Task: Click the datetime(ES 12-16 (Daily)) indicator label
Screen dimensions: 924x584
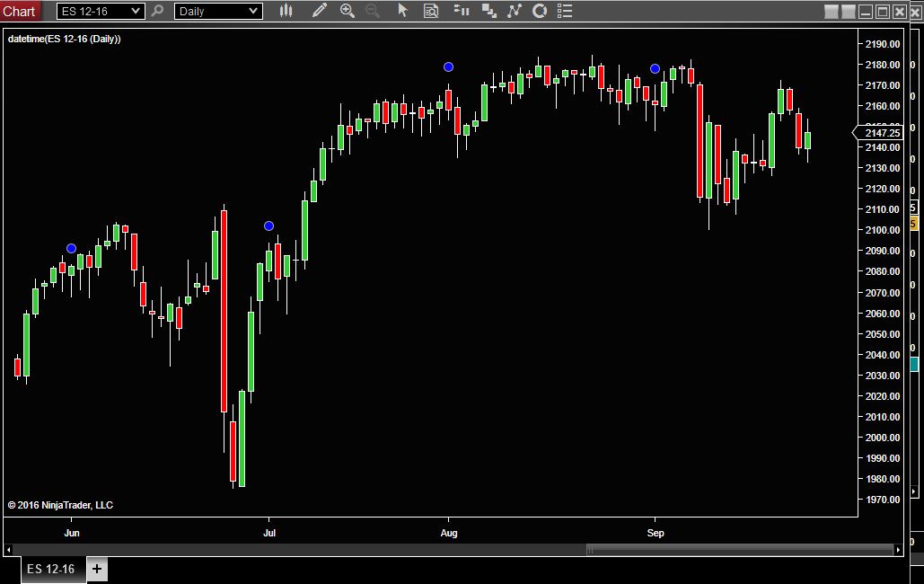Action: [65, 39]
